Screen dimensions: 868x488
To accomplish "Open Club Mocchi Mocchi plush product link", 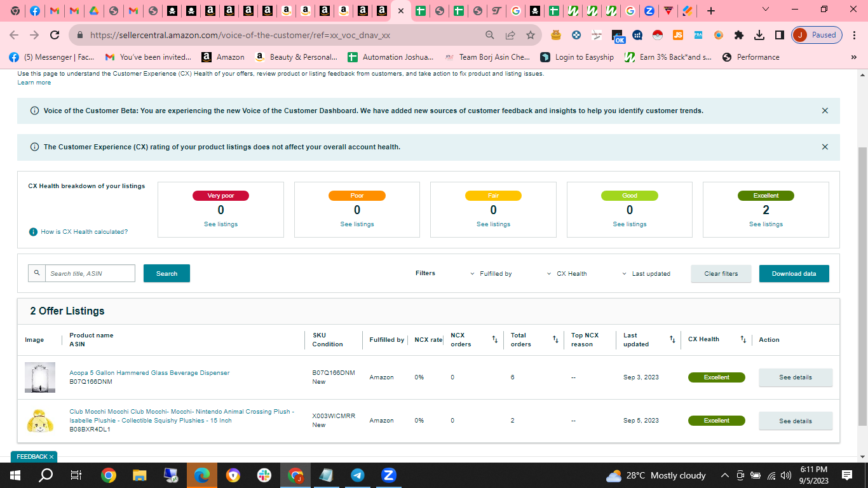I will 182,416.
